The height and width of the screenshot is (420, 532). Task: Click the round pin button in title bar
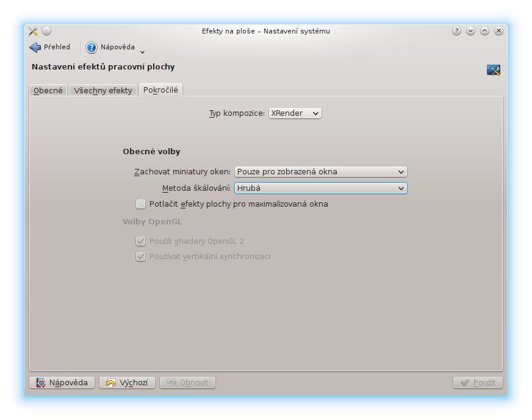pyautogui.click(x=47, y=31)
